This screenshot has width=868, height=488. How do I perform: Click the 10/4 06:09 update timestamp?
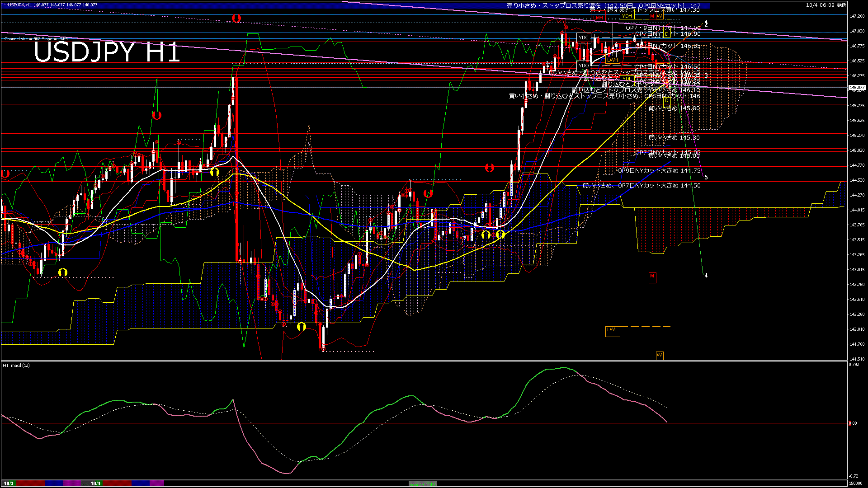[826, 5]
